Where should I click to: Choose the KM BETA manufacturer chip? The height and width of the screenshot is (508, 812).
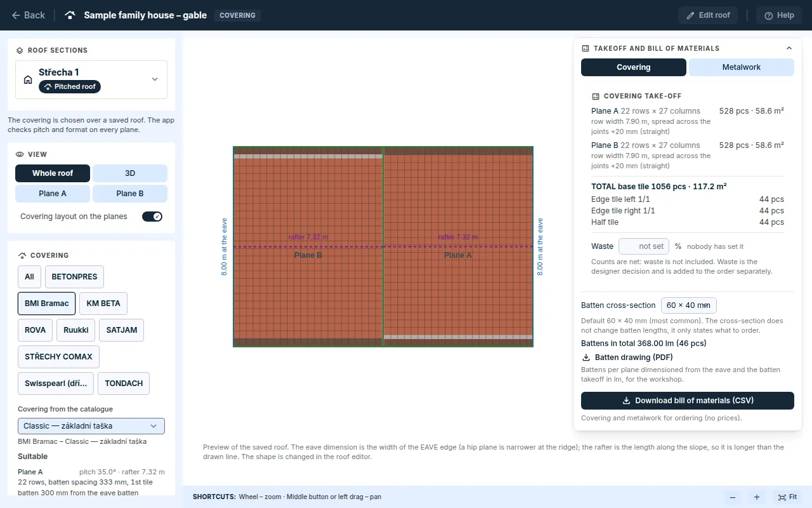103,304
